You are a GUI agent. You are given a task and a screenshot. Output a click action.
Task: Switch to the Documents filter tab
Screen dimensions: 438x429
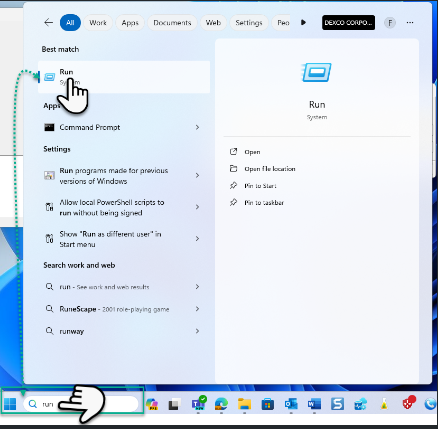172,23
